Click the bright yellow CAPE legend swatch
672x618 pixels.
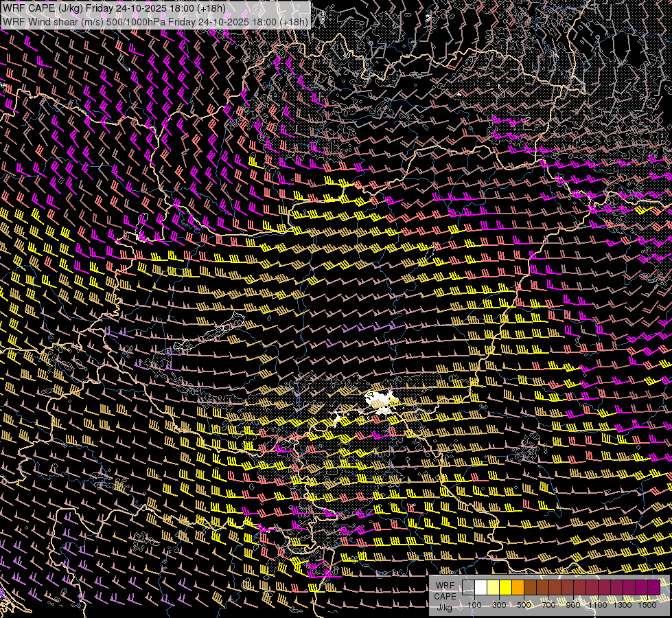tap(506, 588)
